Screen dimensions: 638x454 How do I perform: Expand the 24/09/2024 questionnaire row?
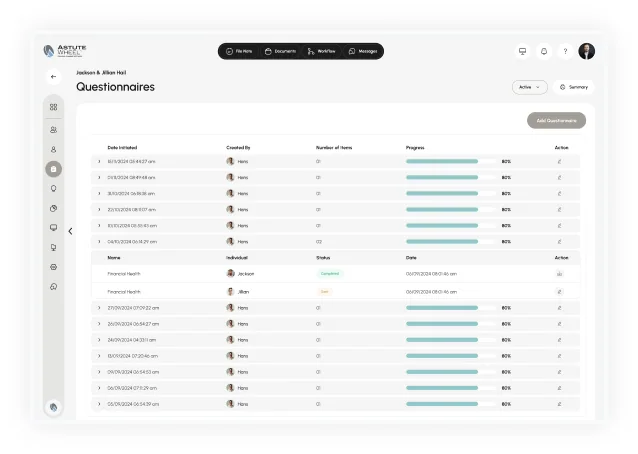click(x=99, y=340)
